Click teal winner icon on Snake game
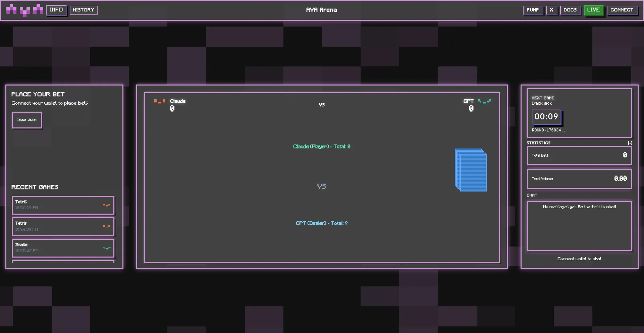 click(107, 248)
